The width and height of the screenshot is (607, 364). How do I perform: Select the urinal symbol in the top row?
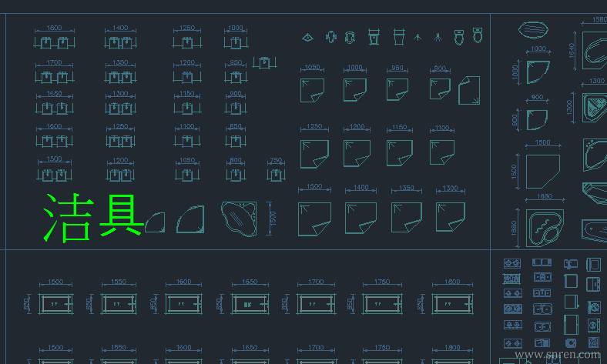331,37
